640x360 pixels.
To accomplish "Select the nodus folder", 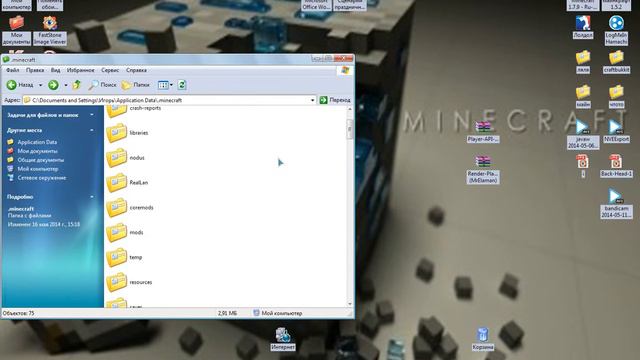I will [x=126, y=158].
